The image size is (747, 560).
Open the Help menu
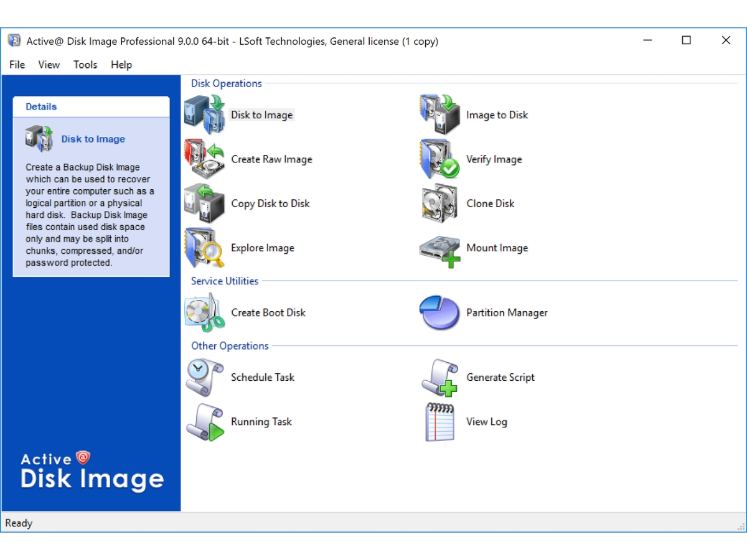click(121, 65)
